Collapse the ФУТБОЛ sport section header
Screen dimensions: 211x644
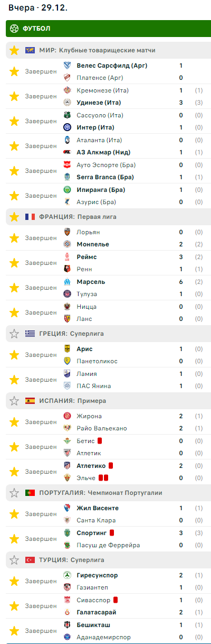108,29
